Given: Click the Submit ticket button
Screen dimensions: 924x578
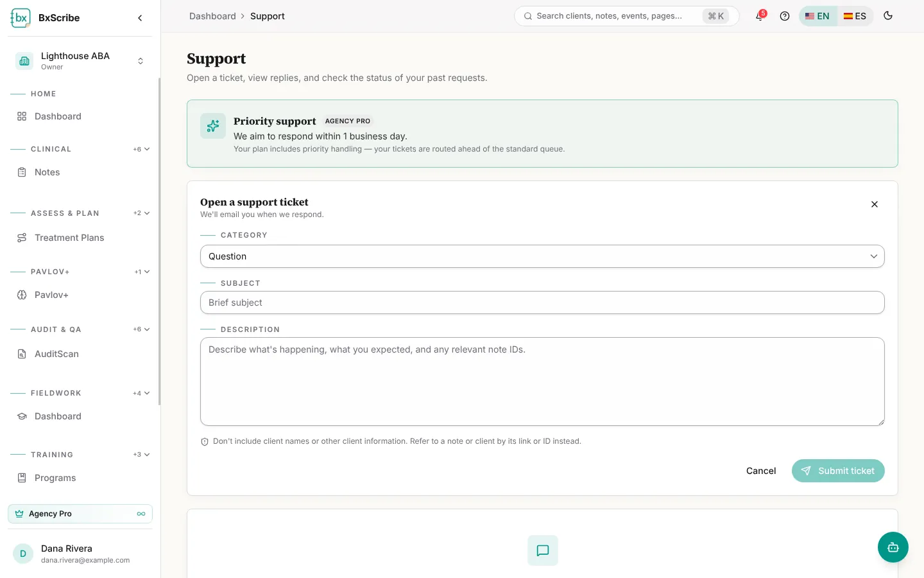Looking at the screenshot, I should 838,471.
